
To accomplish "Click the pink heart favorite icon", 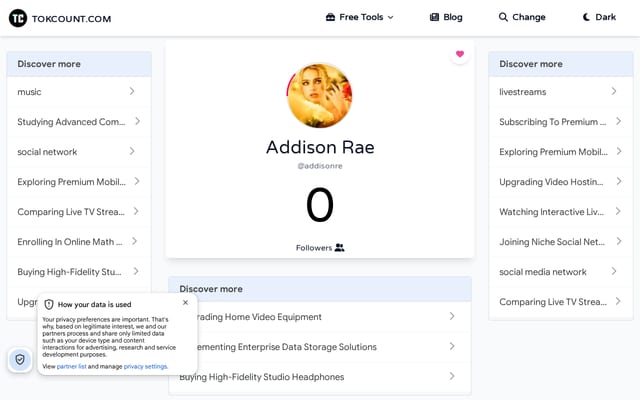I will [x=460, y=54].
